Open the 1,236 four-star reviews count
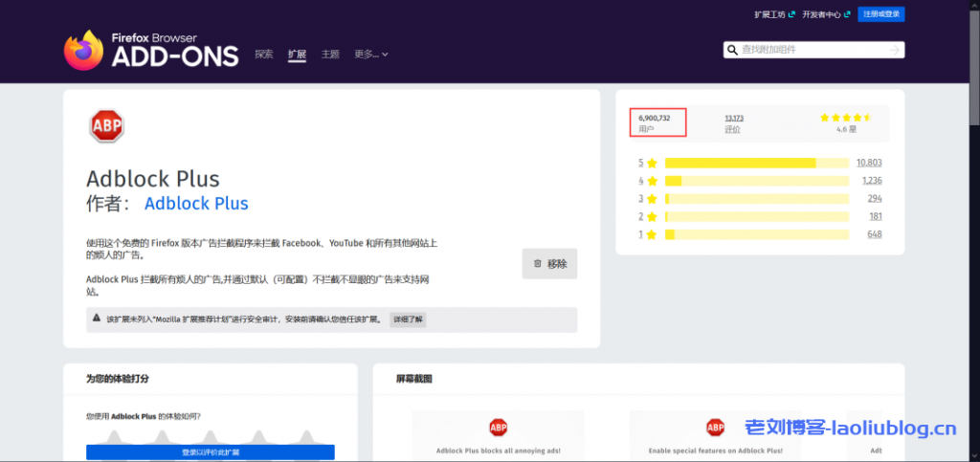980x462 pixels. pyautogui.click(x=871, y=181)
